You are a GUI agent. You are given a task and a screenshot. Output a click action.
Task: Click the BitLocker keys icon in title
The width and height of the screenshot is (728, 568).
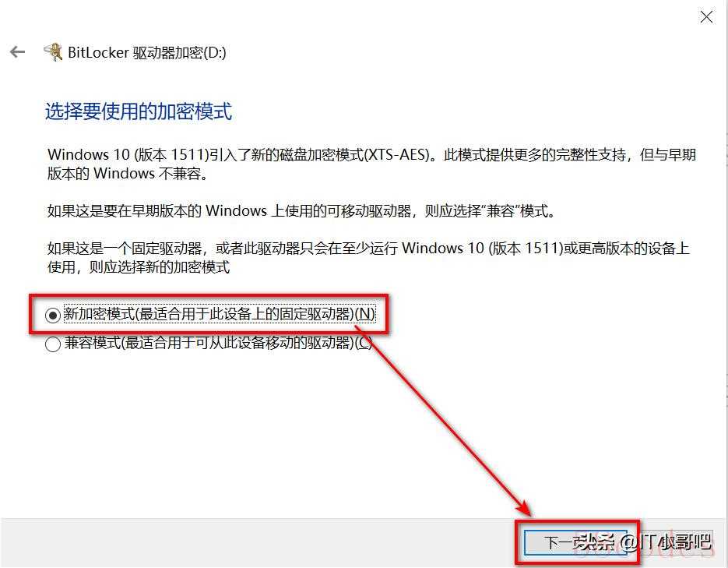pyautogui.click(x=53, y=52)
